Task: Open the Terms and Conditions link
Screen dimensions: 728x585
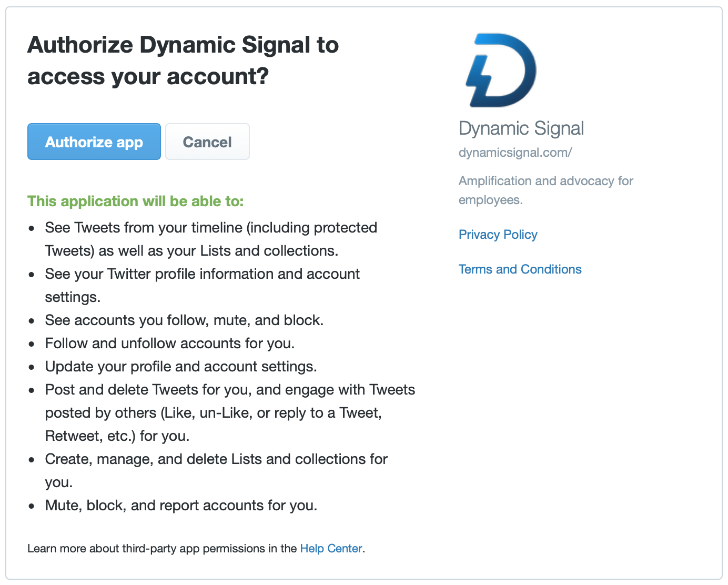Action: pos(520,269)
